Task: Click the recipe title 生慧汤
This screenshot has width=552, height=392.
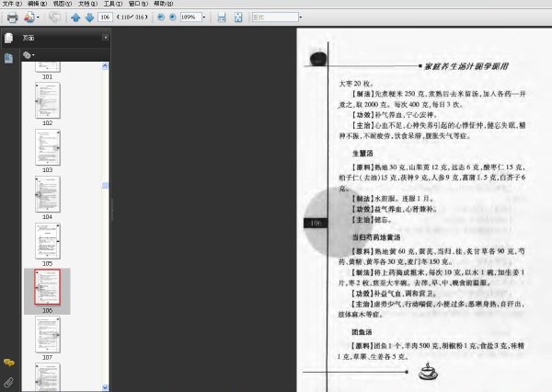Action: [362, 153]
